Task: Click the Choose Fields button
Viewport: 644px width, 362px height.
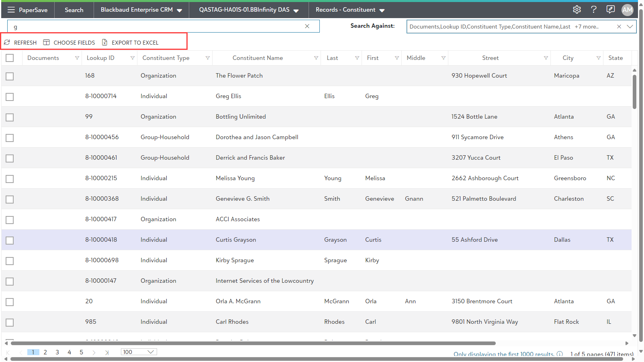Action: pyautogui.click(x=69, y=43)
